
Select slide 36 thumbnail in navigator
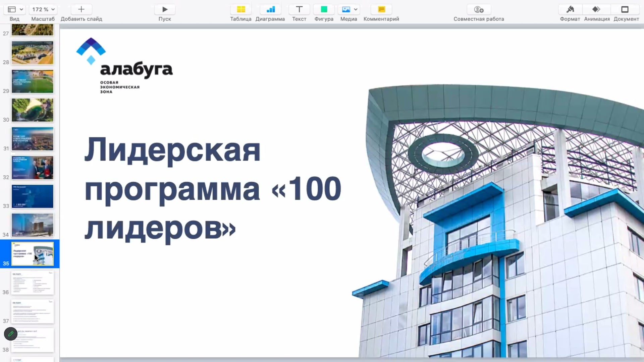click(33, 283)
